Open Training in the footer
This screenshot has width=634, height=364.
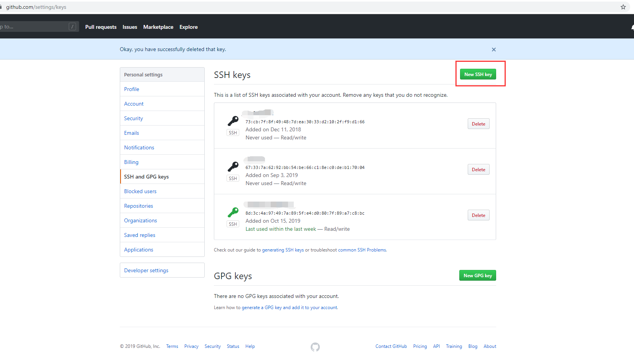(454, 346)
